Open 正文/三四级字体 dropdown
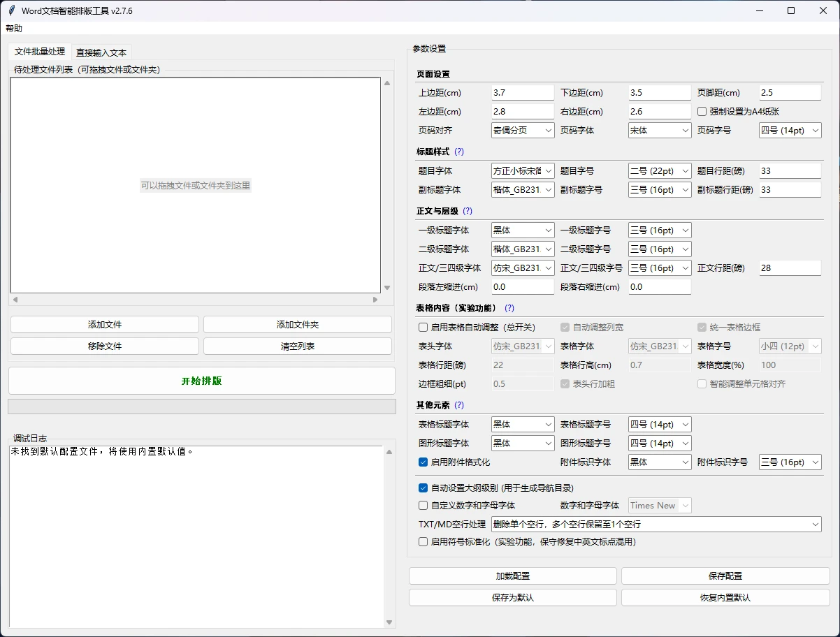 [523, 268]
